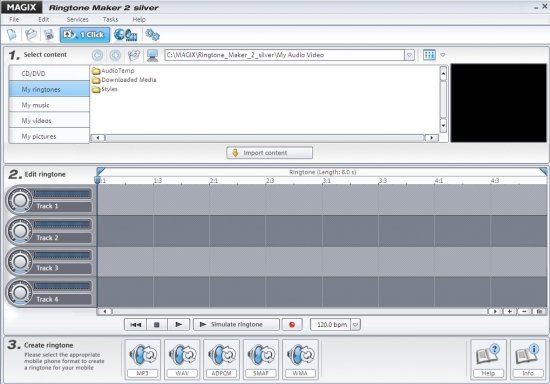Image resolution: width=550 pixels, height=384 pixels.
Task: Select the My ringtones tab
Action: pyautogui.click(x=49, y=89)
